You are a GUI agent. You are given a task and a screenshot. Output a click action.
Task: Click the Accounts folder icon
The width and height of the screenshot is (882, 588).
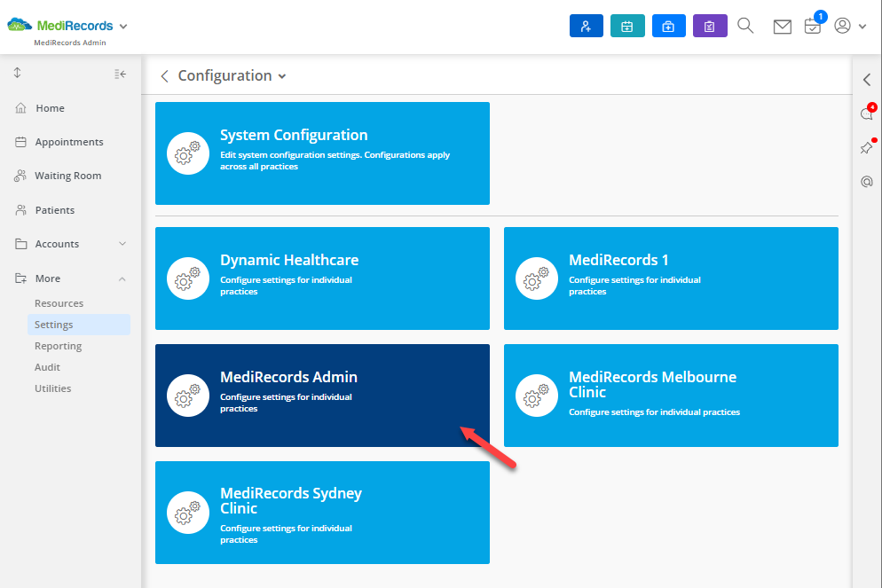[x=20, y=244]
